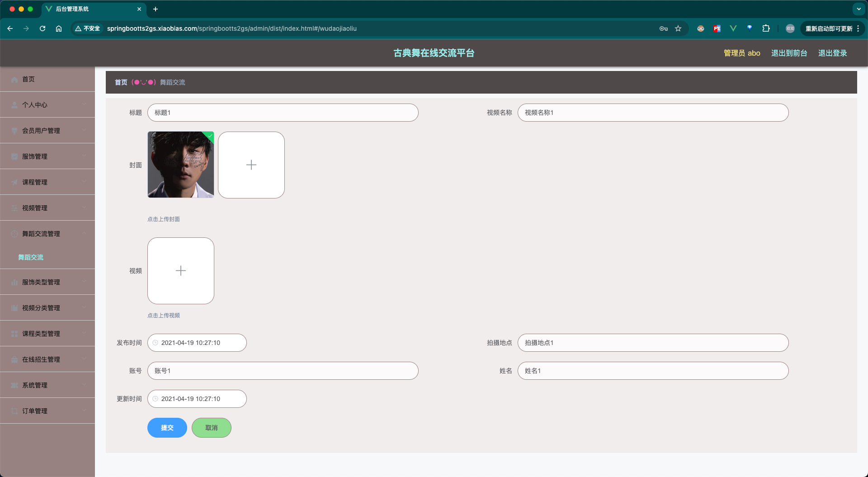Open the browser three-dot menu
Viewport: 868px width, 477px height.
858,28
